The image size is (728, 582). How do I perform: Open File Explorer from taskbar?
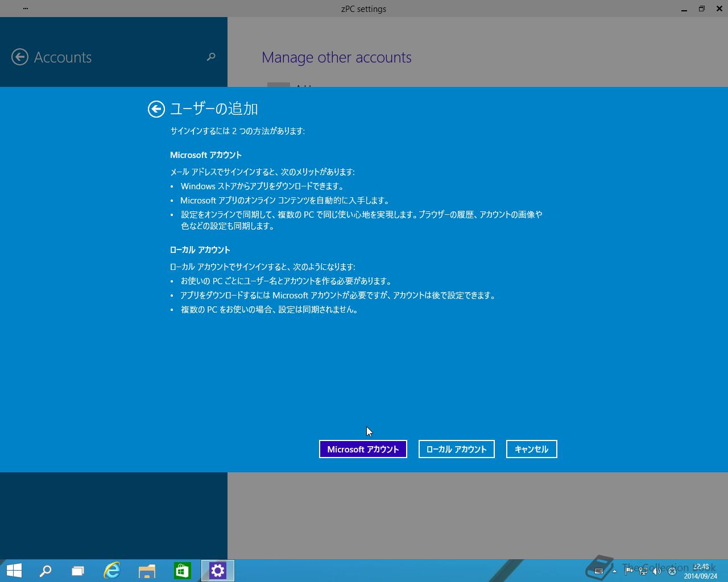[147, 571]
